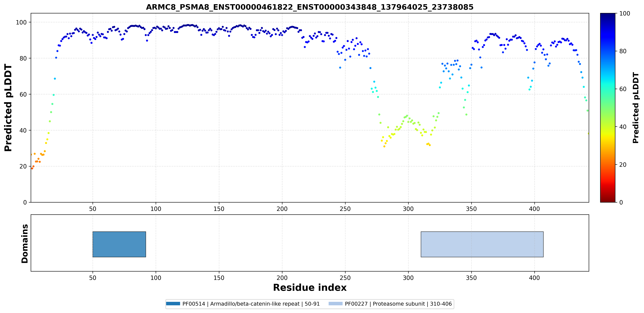Click the PF00514 Armadillo domain rectangle

click(119, 244)
